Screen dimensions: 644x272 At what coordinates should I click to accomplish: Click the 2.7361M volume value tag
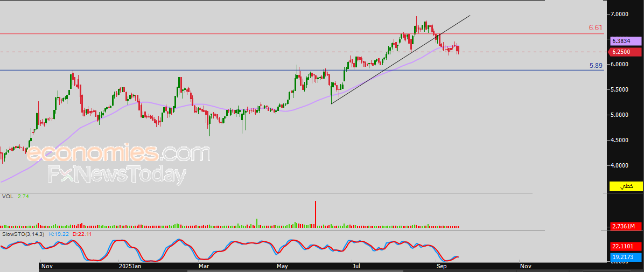[626, 226]
